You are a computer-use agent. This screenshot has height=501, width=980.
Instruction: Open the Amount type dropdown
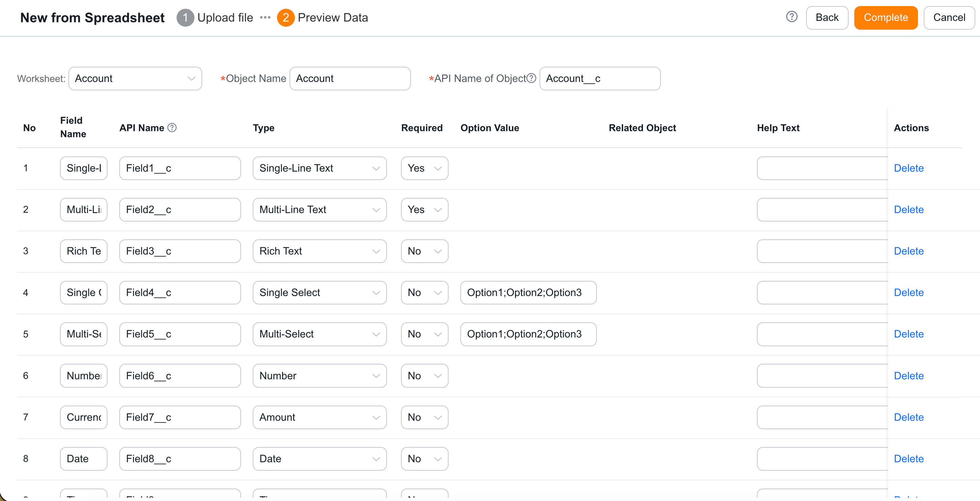click(x=319, y=417)
